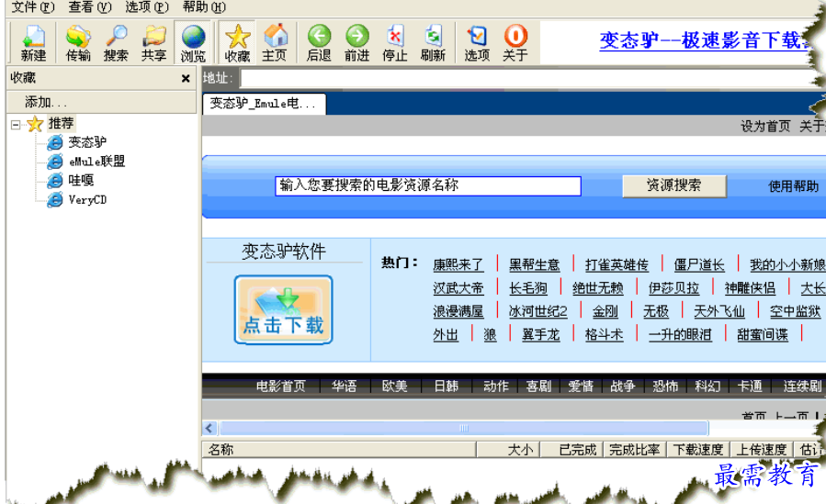Open the 共享 (Share) folder icon
Image resolution: width=826 pixels, height=504 pixels.
[153, 42]
